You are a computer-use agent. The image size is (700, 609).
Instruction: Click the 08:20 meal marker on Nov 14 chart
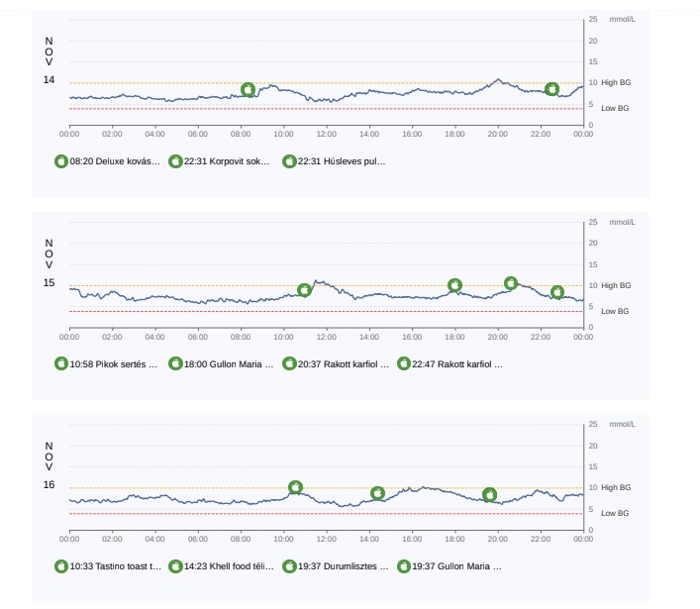coord(248,90)
